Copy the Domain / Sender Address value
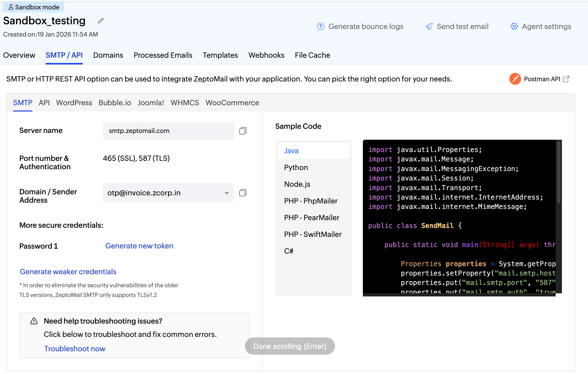This screenshot has width=588, height=374. [x=243, y=193]
